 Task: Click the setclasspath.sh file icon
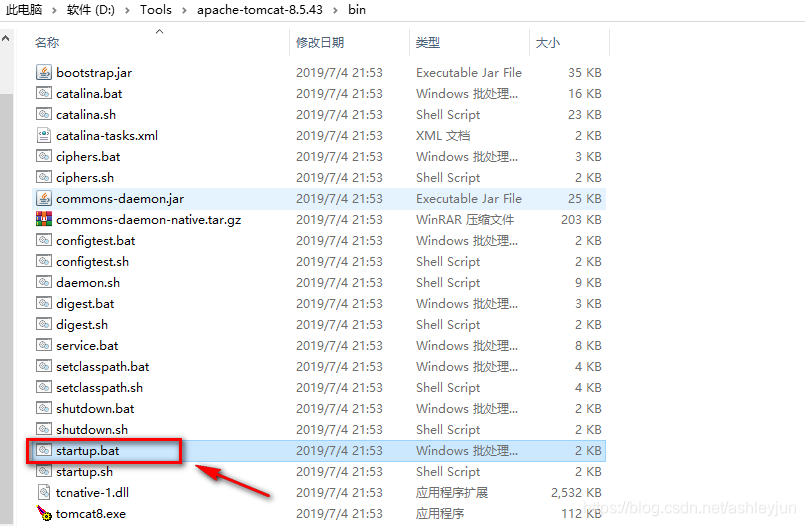[x=44, y=387]
